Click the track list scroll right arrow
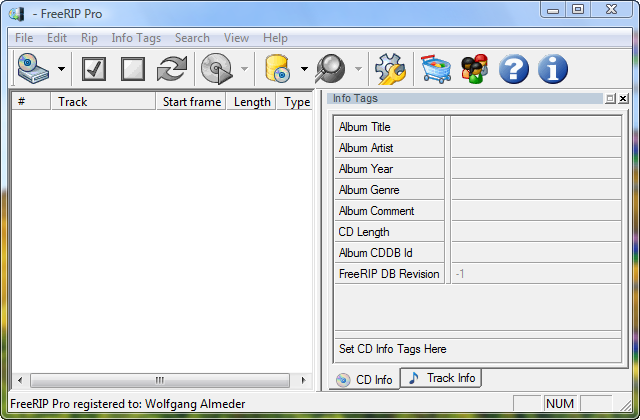The width and height of the screenshot is (640, 420). coord(303,380)
